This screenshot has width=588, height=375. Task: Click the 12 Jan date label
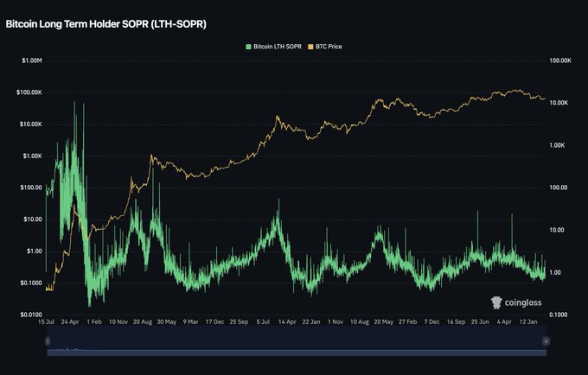click(528, 321)
